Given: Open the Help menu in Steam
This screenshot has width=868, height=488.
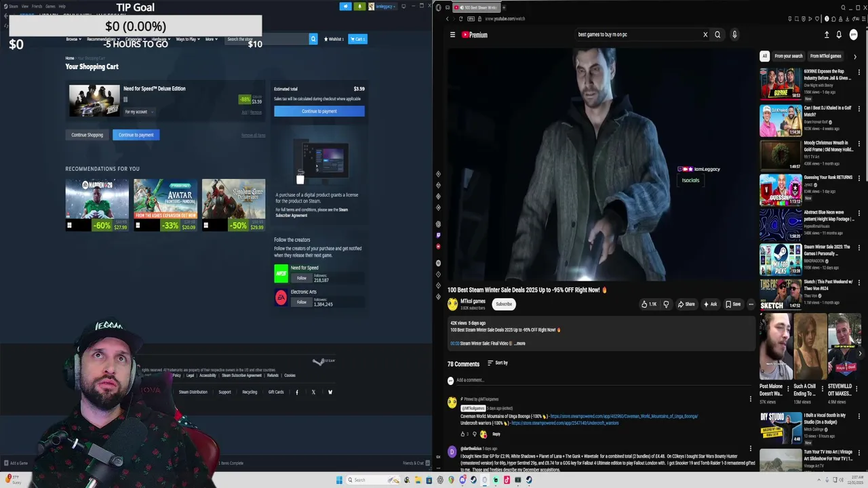Looking at the screenshot, I should pos(62,6).
